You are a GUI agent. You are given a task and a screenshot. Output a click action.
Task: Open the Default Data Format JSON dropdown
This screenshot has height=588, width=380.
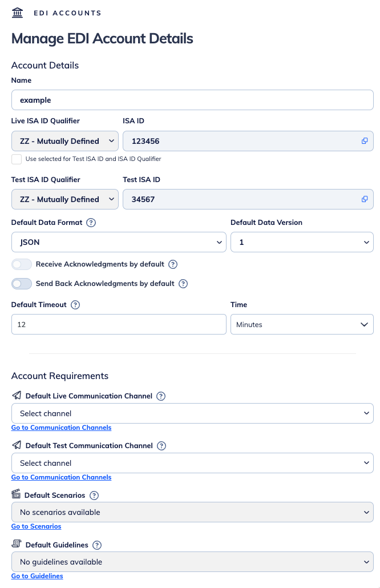point(119,242)
